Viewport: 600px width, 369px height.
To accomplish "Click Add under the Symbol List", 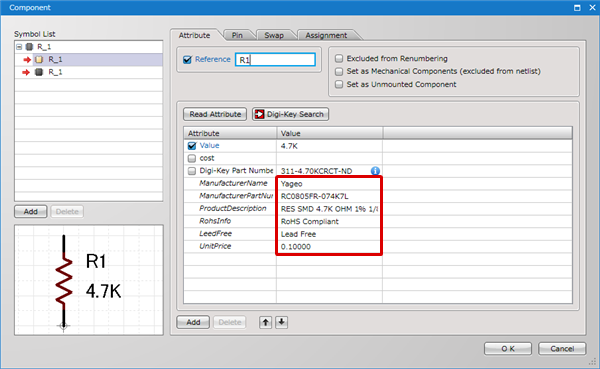I will click(31, 212).
